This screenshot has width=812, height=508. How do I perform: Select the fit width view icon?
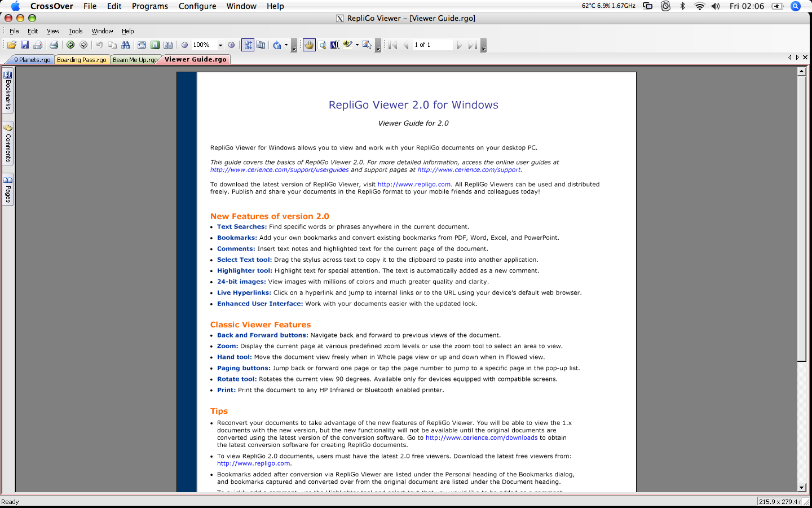tap(142, 45)
